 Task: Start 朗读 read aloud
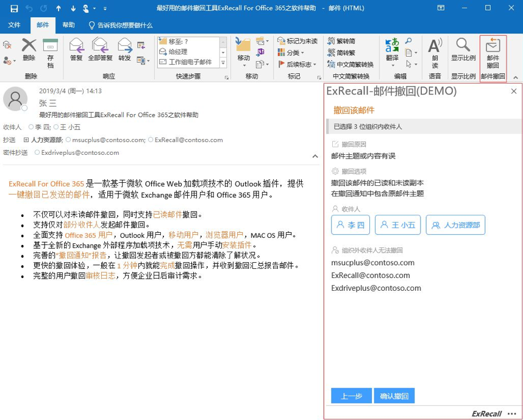point(435,53)
